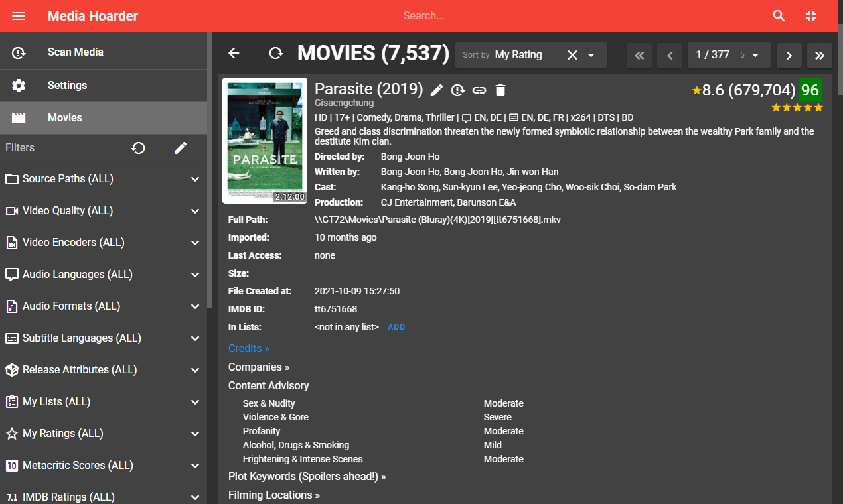Click the Audio Languages speech bubble icon
The image size is (843, 504).
tap(12, 275)
